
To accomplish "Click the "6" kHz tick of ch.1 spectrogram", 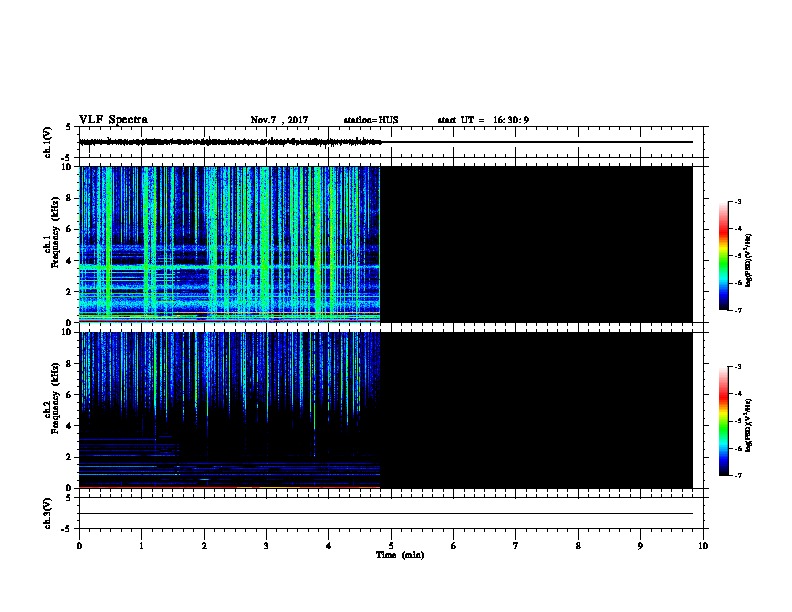I will (70, 229).
